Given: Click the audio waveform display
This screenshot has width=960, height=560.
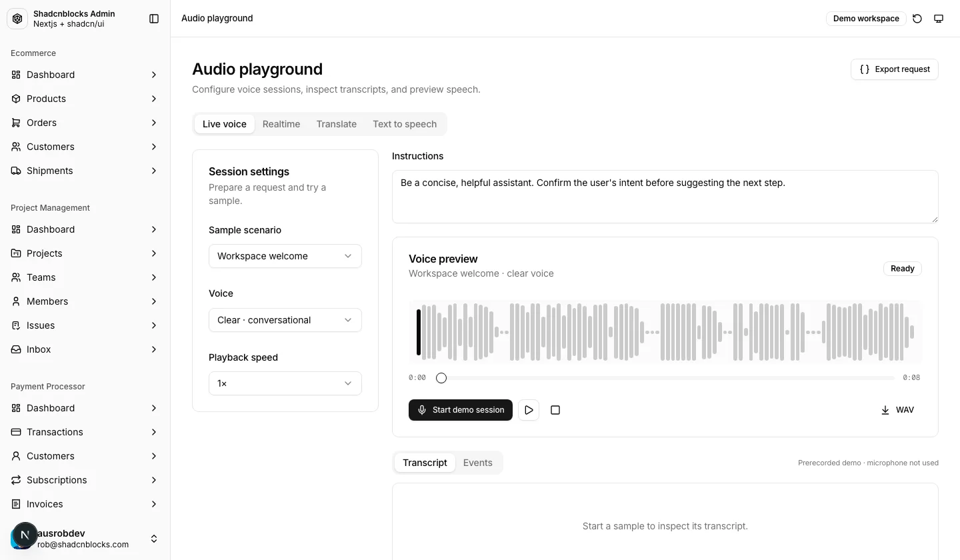Looking at the screenshot, I should (x=665, y=331).
